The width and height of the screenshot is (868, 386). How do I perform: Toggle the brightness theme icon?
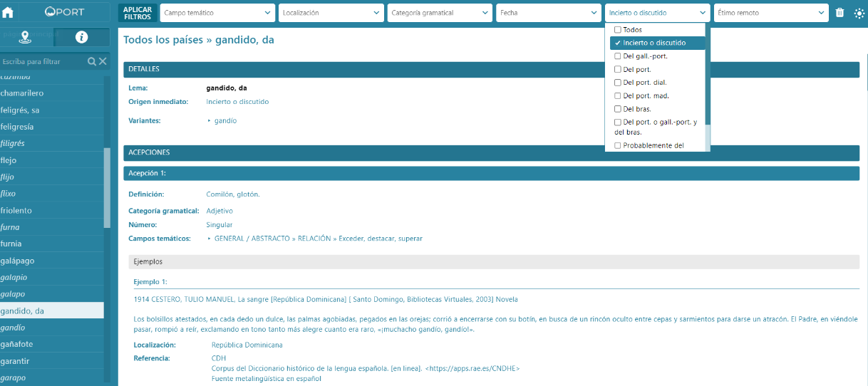[x=859, y=13]
